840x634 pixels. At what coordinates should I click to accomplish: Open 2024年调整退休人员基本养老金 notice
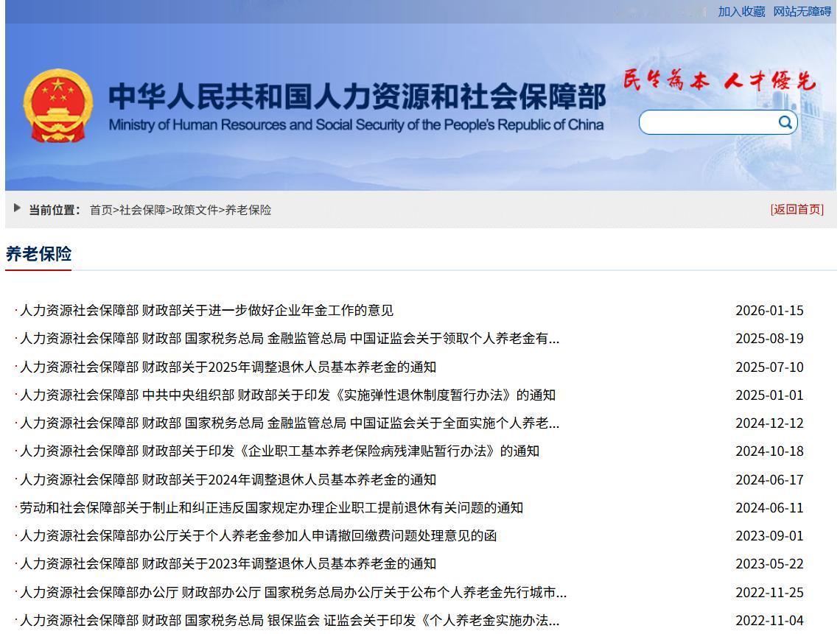(x=228, y=480)
